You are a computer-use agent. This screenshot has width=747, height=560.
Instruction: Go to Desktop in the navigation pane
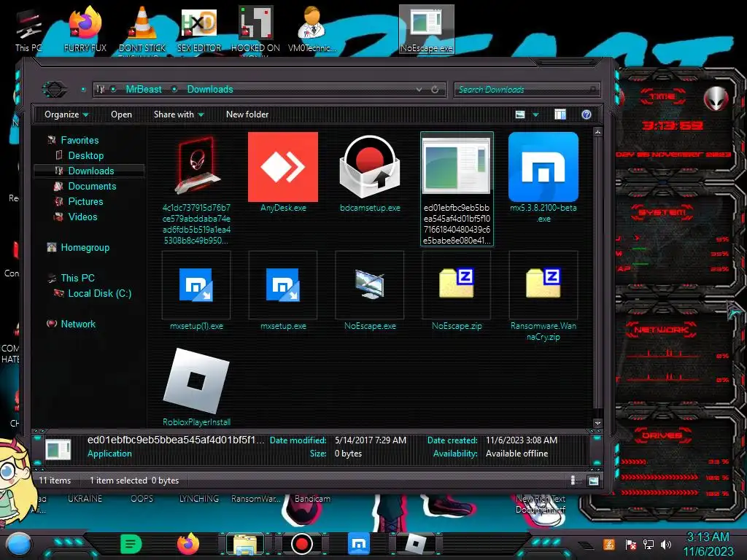86,155
